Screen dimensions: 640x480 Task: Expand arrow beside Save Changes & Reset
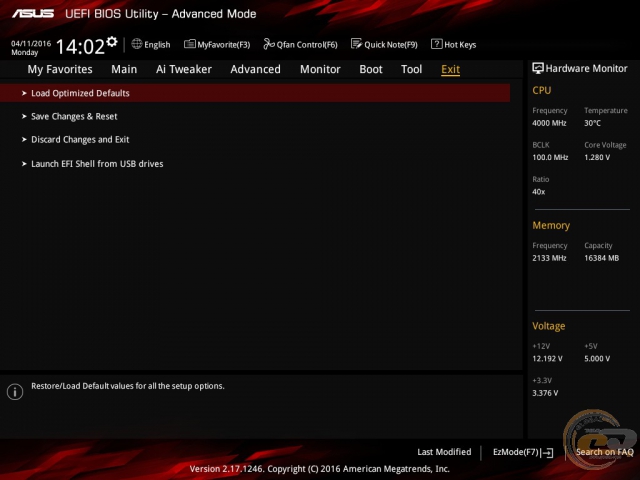point(24,117)
